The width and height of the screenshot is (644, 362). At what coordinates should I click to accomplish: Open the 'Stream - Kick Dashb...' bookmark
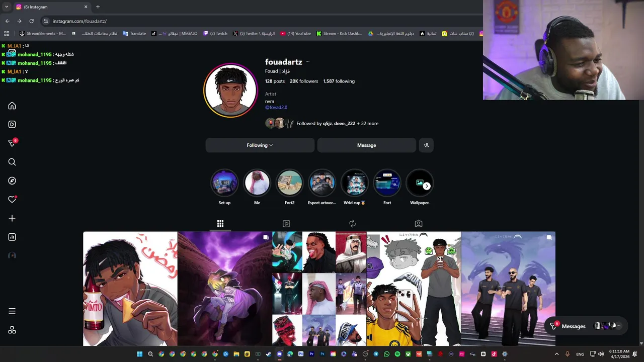point(339,34)
